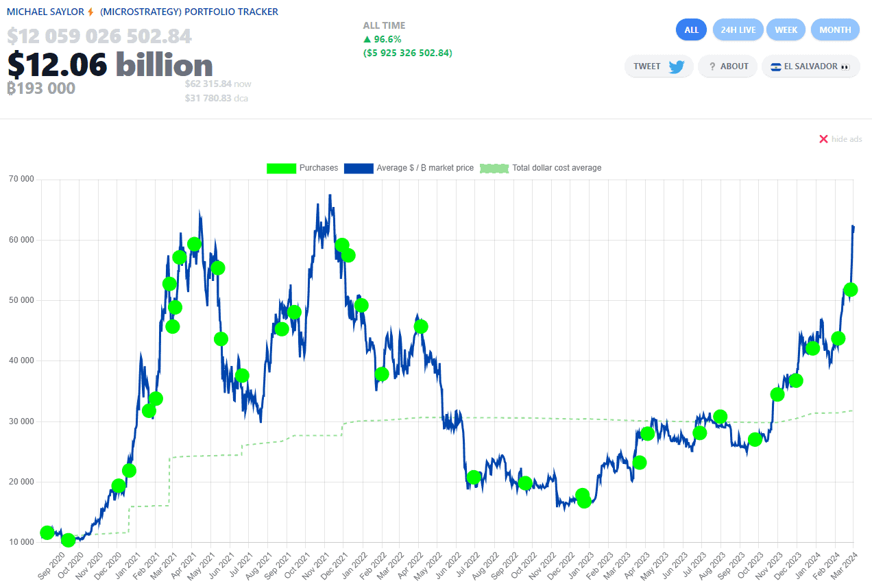Click the purchase marker in Jul 2022
872x588 pixels.
tap(474, 478)
